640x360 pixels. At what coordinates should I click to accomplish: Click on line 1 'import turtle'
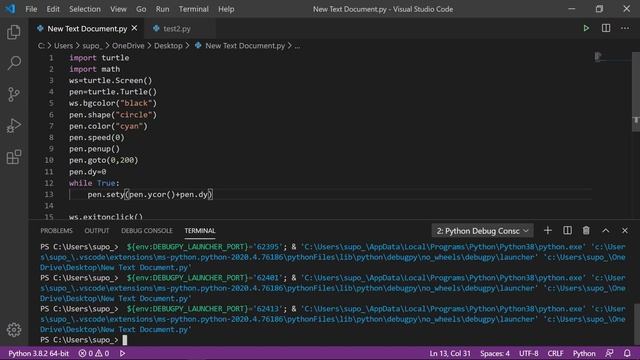click(99, 58)
